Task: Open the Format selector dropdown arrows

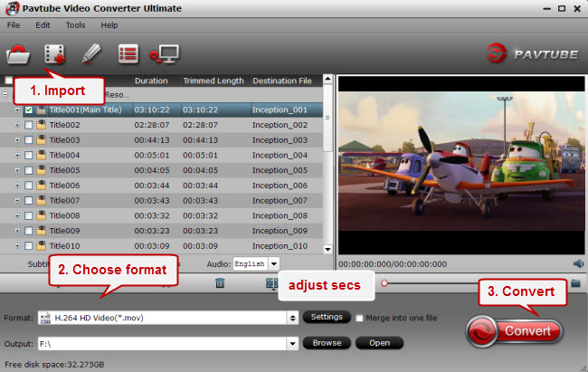Action: 292,318
